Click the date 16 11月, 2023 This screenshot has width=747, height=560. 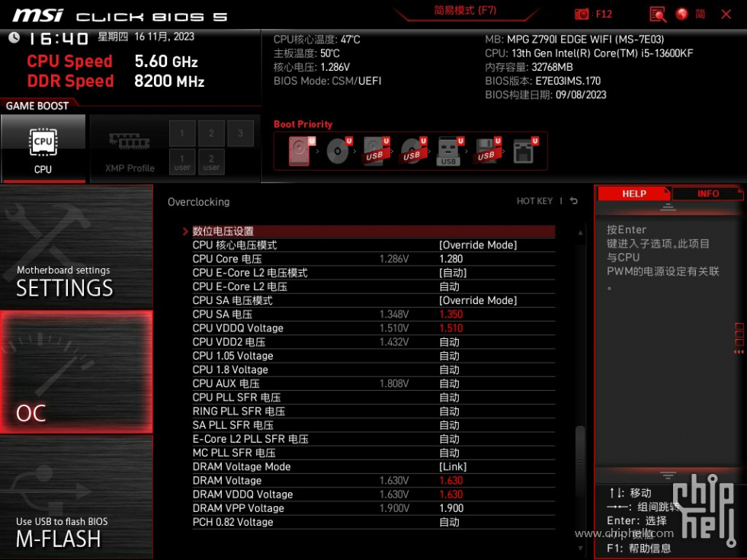tap(165, 37)
